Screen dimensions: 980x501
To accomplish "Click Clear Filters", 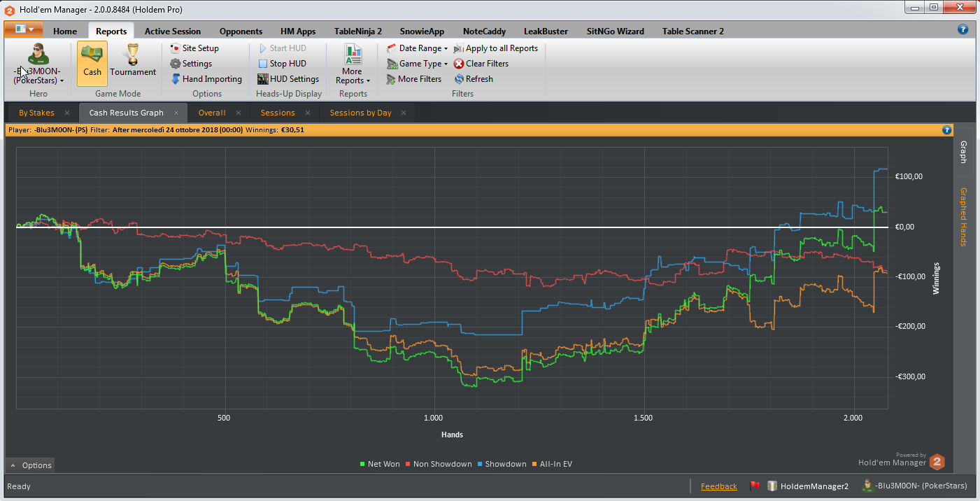I will [x=481, y=64].
